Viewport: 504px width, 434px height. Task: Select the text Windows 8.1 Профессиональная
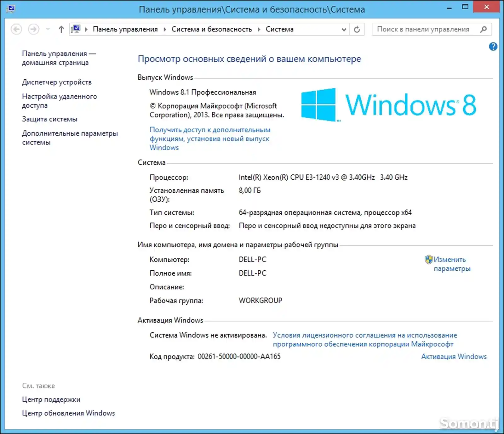coord(203,92)
